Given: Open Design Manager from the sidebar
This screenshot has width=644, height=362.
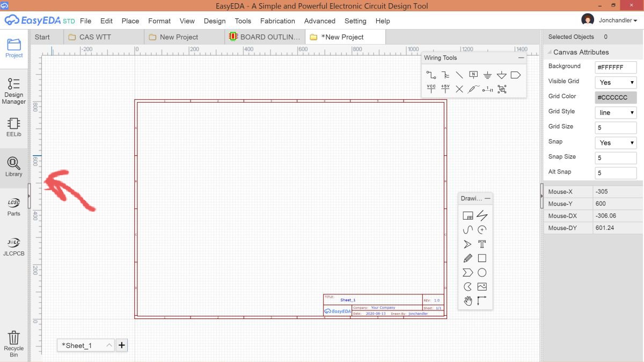Looking at the screenshot, I should point(14,91).
